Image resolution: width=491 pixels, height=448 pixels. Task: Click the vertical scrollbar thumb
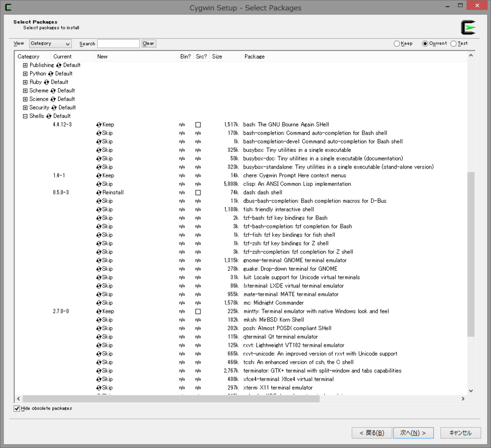(x=471, y=254)
